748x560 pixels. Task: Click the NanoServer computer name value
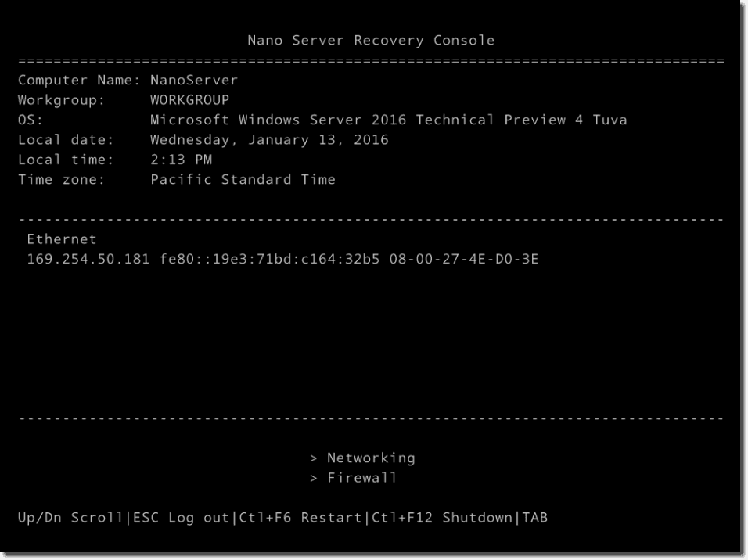point(194,80)
